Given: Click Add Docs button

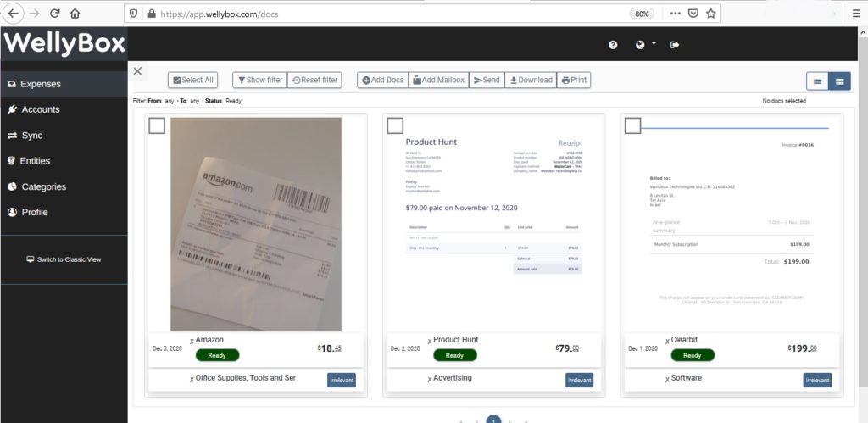Looking at the screenshot, I should (382, 80).
